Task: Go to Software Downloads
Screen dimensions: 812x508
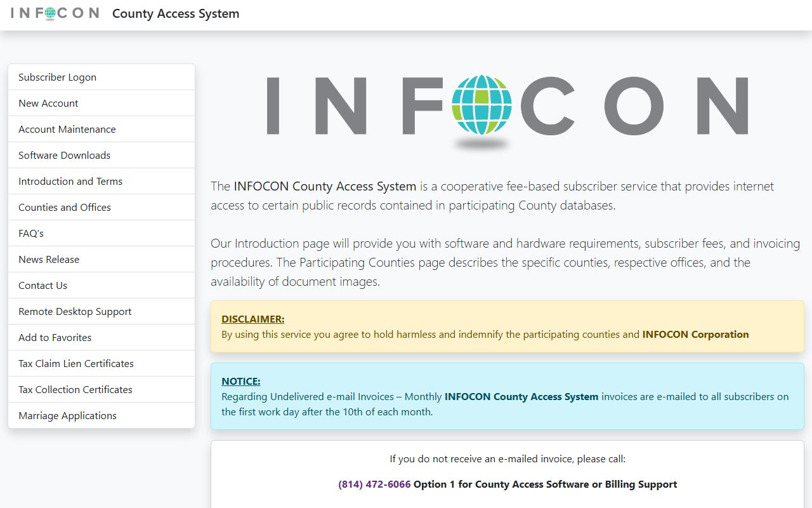Action: [x=101, y=155]
